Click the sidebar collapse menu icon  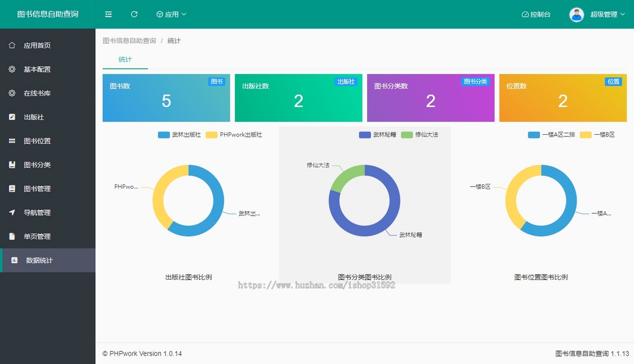click(x=108, y=14)
